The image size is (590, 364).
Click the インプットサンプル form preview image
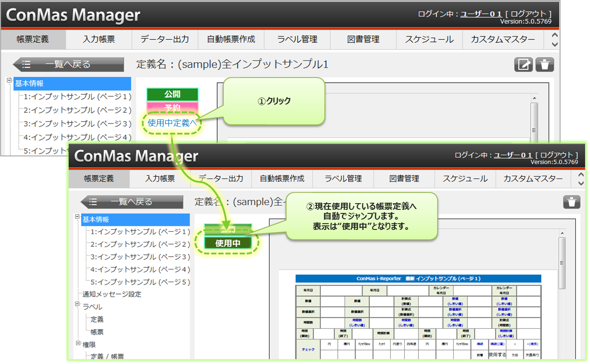418,316
